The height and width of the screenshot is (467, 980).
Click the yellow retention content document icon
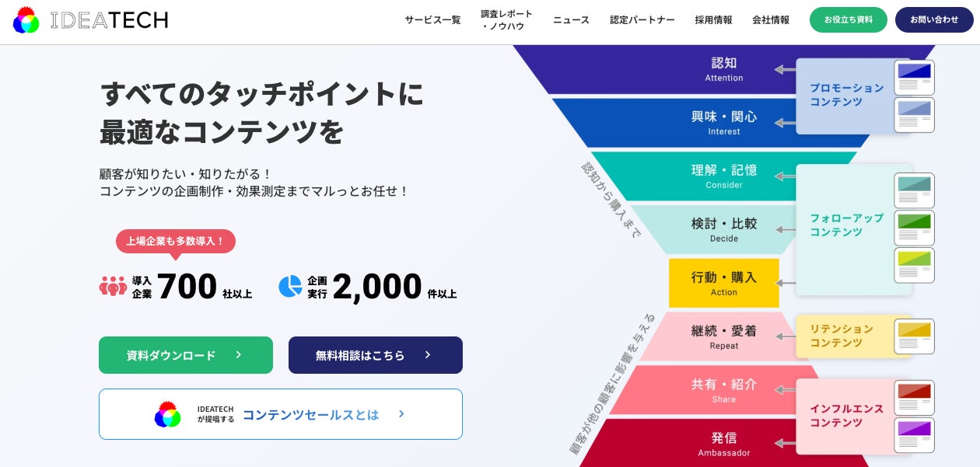coord(914,336)
